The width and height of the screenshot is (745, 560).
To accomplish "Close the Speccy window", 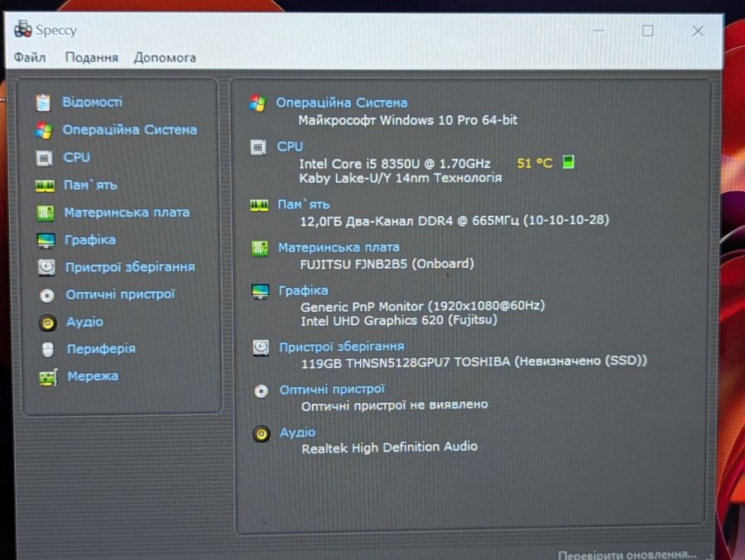I will pos(698,31).
